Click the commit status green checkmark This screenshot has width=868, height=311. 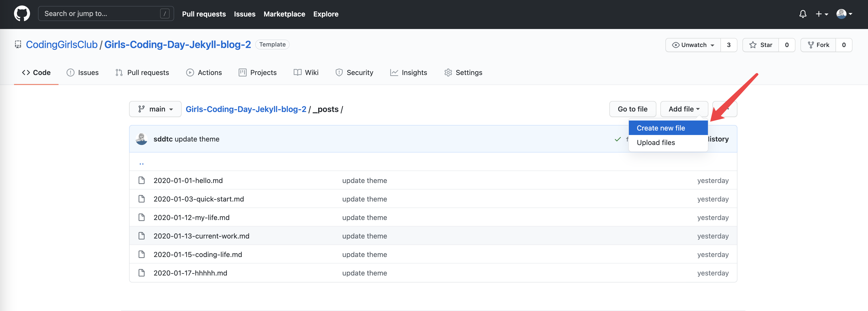pyautogui.click(x=617, y=139)
